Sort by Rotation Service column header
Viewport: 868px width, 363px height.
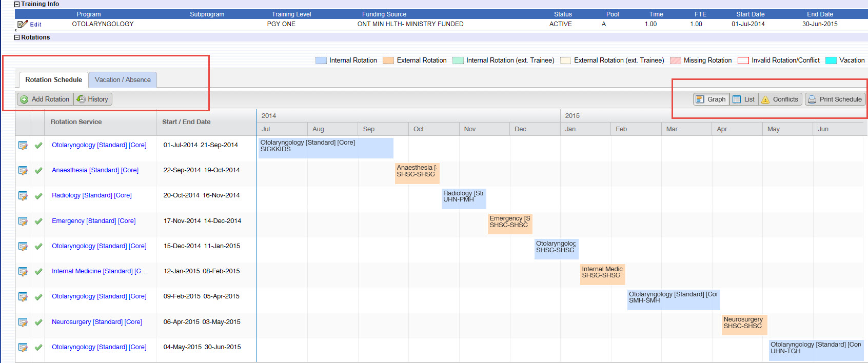point(76,122)
